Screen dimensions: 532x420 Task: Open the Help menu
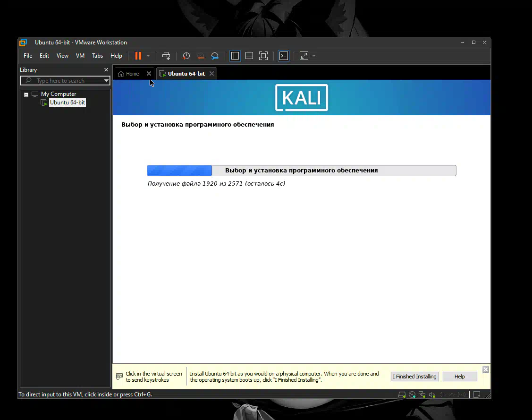click(x=116, y=56)
